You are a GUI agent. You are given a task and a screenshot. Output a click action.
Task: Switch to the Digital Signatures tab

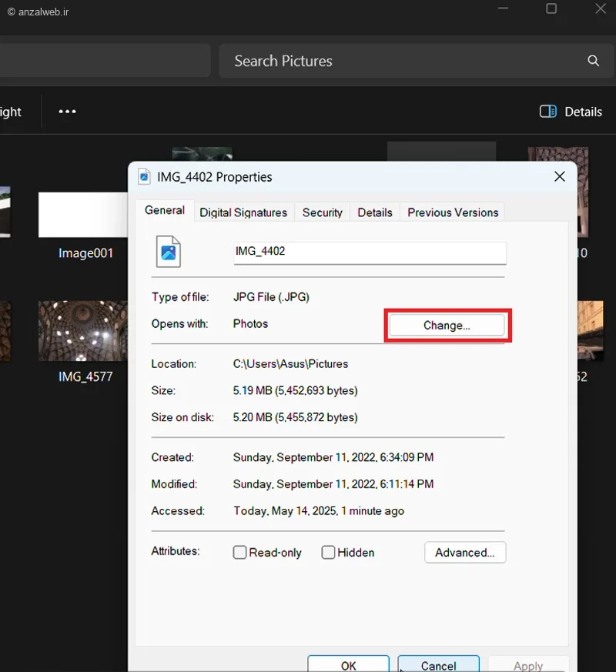click(243, 212)
